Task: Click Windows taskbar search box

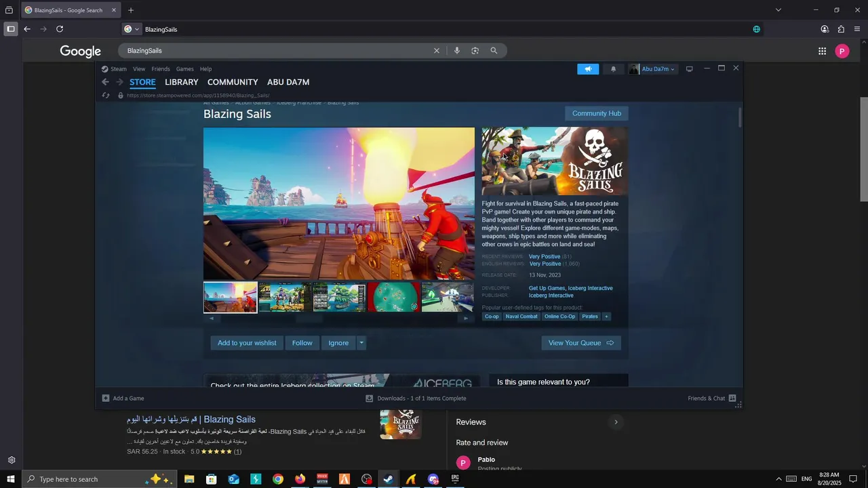Action: click(100, 479)
